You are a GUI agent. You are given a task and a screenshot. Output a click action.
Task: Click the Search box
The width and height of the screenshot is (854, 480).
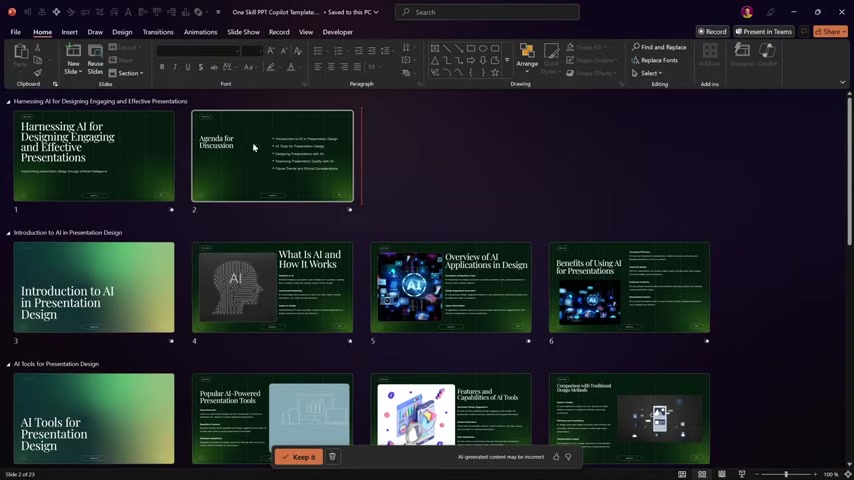click(x=487, y=12)
